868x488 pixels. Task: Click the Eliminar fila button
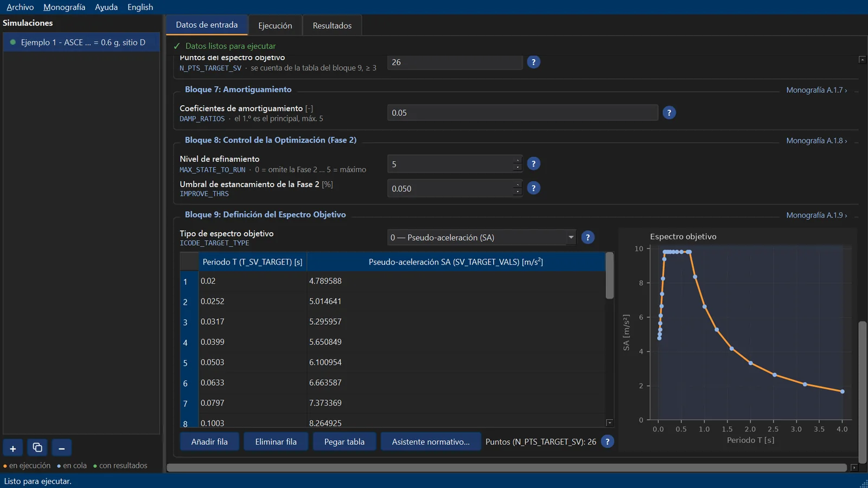pos(276,442)
